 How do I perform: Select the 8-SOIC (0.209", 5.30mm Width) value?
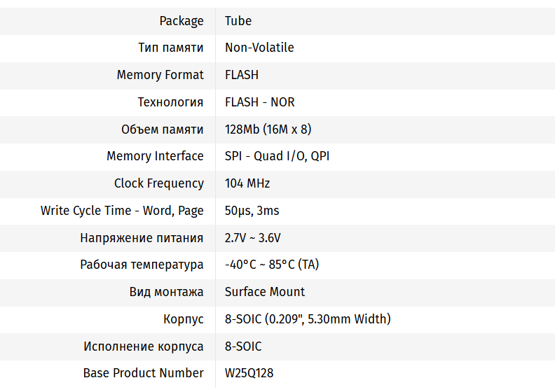coord(308,319)
